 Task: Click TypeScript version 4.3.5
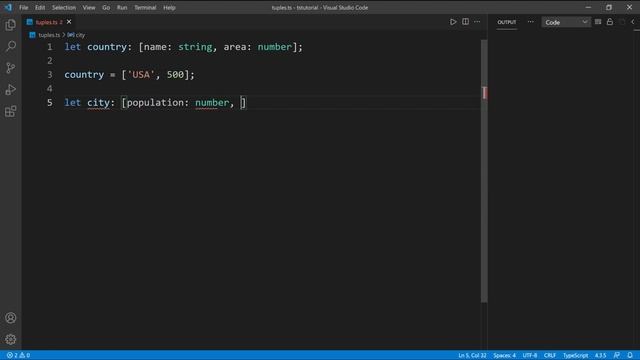pos(600,355)
